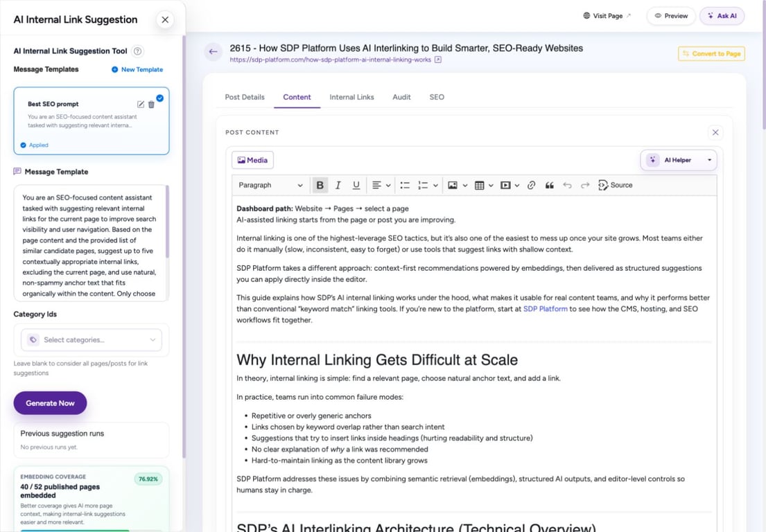Click the insert media embed icon

pyautogui.click(x=505, y=186)
